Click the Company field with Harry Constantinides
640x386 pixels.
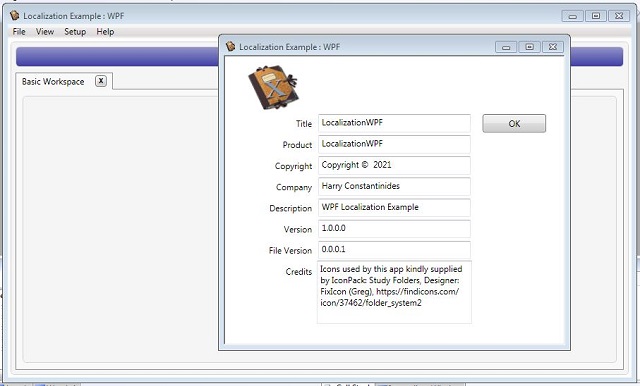394,186
